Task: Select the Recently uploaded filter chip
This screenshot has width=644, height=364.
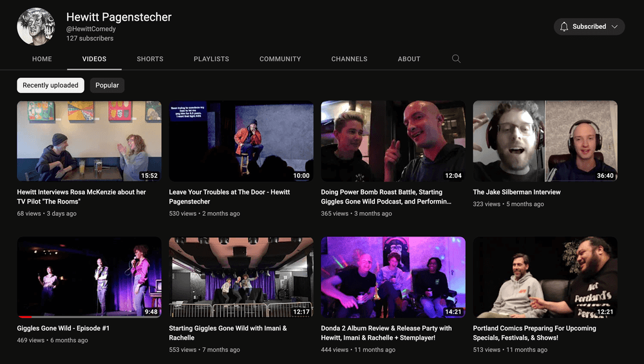Action: pyautogui.click(x=50, y=85)
